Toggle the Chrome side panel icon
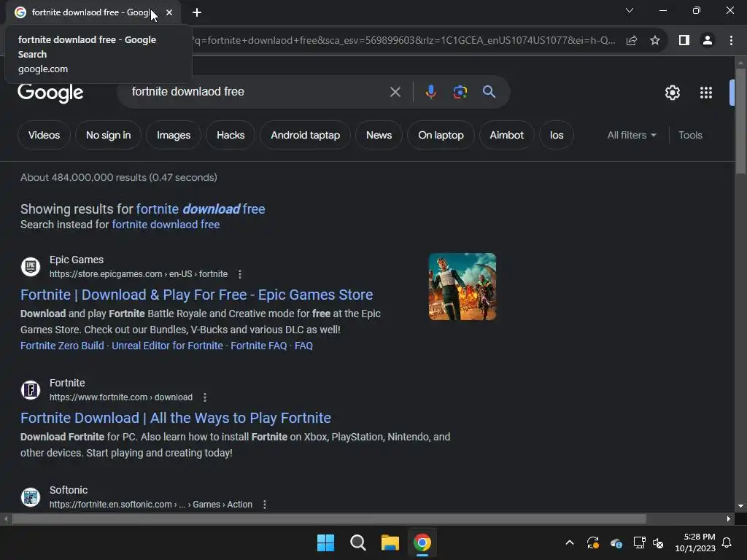 point(684,41)
